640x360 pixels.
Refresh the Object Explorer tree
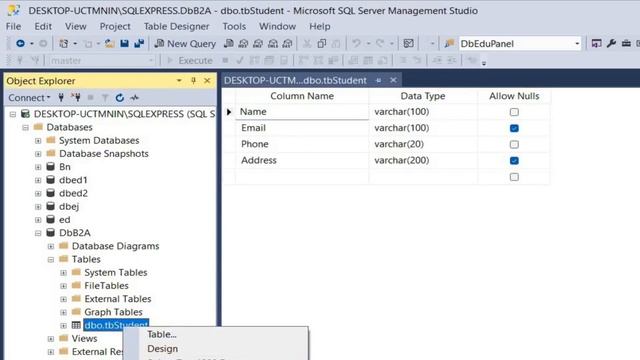point(120,98)
